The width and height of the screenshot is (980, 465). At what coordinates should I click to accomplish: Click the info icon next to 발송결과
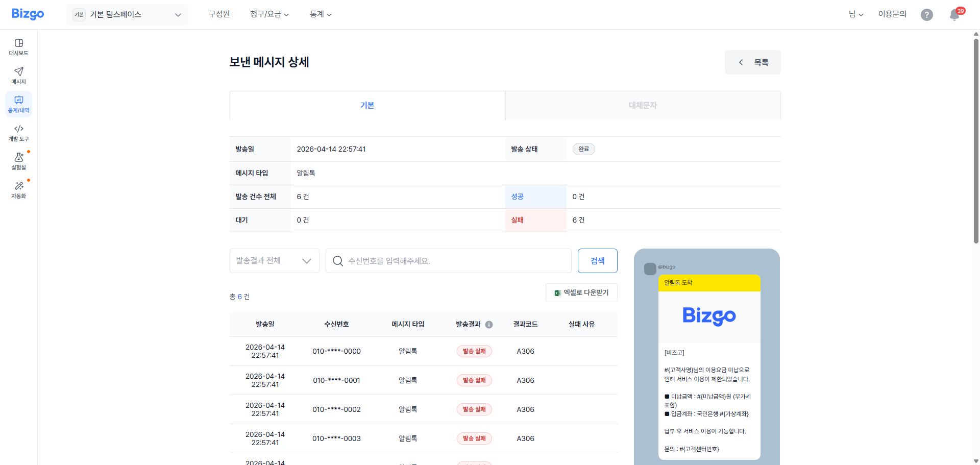coord(489,324)
